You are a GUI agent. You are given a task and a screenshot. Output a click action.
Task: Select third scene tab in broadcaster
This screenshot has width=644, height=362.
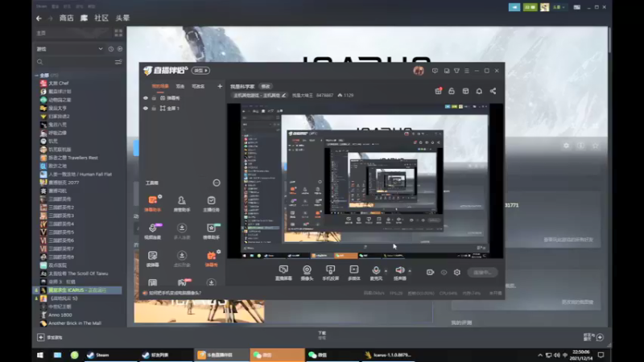[x=198, y=86]
